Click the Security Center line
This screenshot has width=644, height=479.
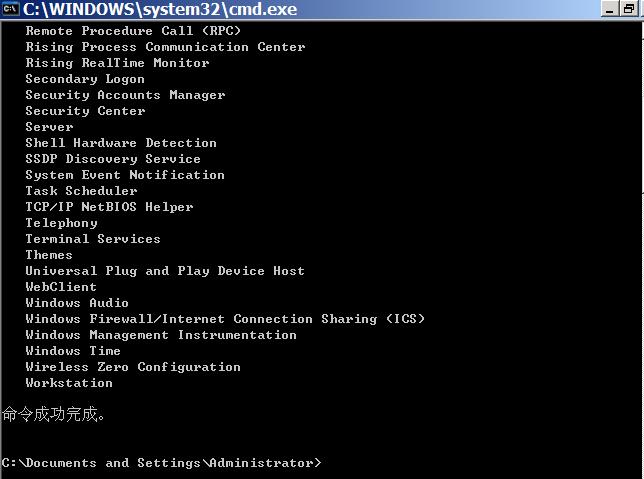click(x=85, y=111)
